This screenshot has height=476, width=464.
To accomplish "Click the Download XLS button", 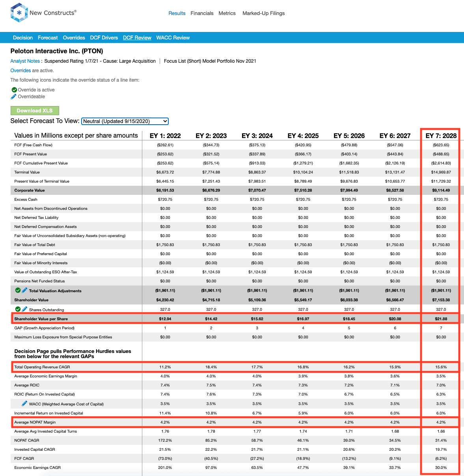I will tap(35, 111).
